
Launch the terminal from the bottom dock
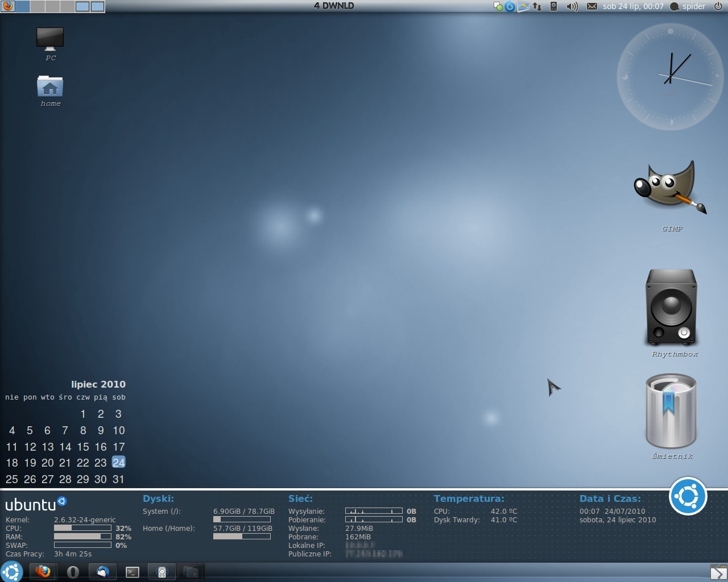click(132, 572)
